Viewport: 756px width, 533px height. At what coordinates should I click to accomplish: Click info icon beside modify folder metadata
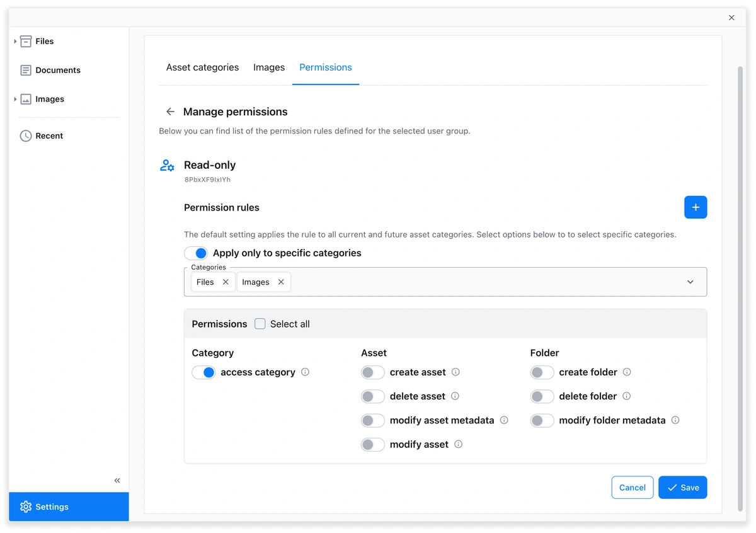click(675, 420)
